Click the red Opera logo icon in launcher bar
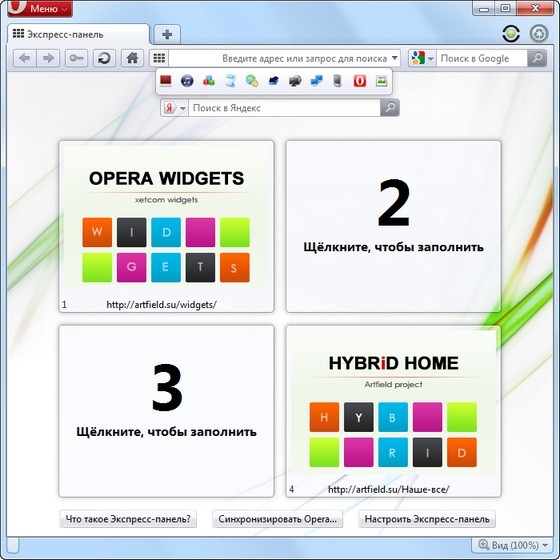Viewport: 560px width, 560px height. (360, 81)
